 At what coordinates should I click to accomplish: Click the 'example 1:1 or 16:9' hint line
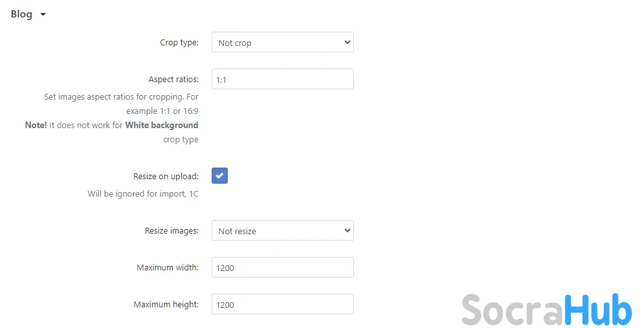tap(162, 111)
